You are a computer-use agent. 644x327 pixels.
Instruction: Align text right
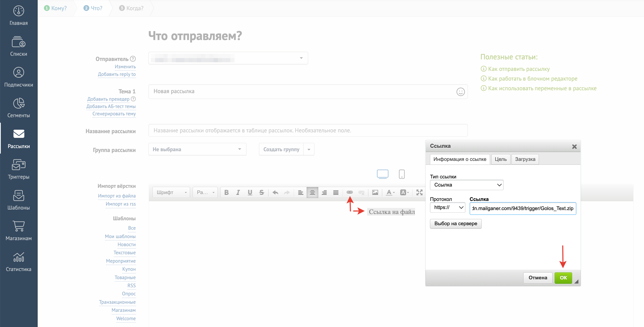[x=324, y=193]
